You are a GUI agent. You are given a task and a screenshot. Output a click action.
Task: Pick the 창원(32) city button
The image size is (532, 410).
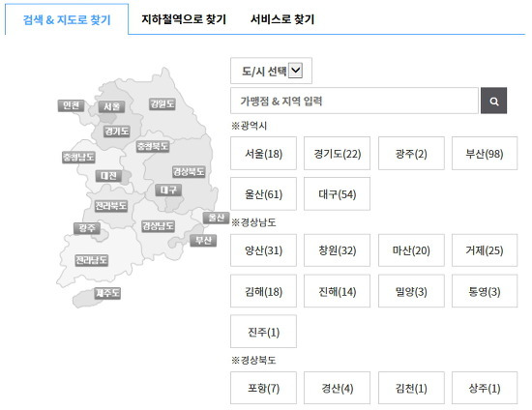(337, 250)
